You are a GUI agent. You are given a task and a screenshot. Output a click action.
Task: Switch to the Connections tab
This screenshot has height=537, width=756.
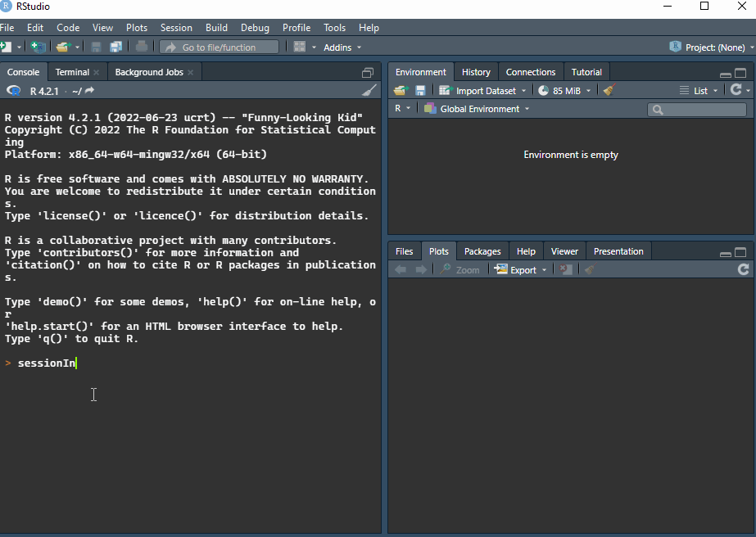pyautogui.click(x=531, y=72)
